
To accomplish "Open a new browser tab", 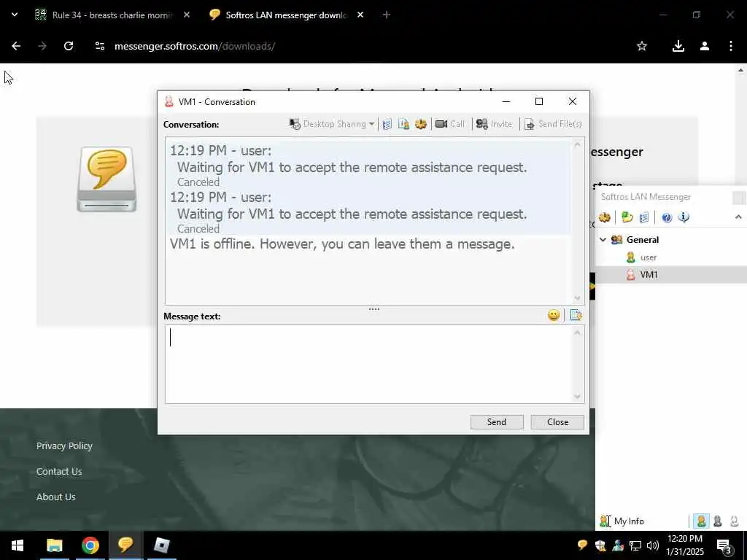I will pyautogui.click(x=387, y=15).
